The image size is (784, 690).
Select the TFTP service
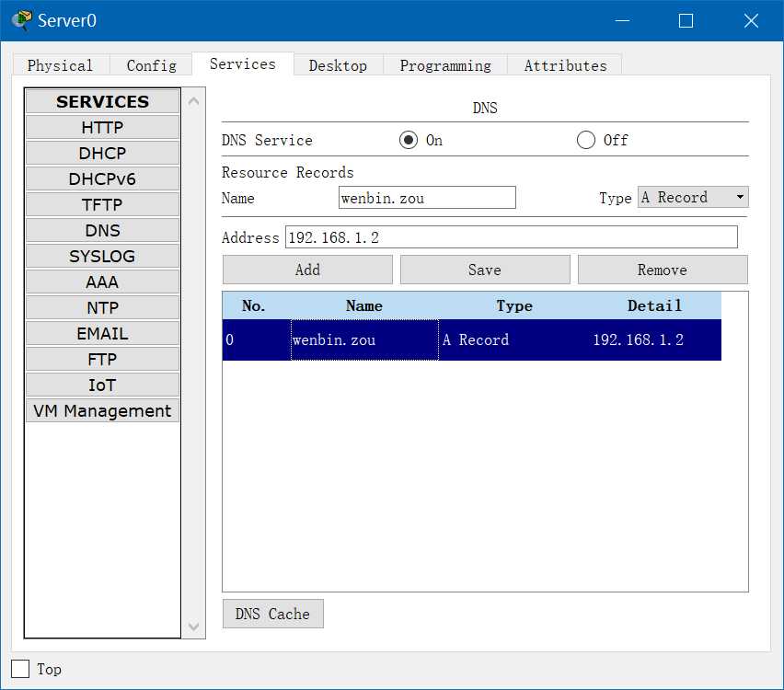102,204
